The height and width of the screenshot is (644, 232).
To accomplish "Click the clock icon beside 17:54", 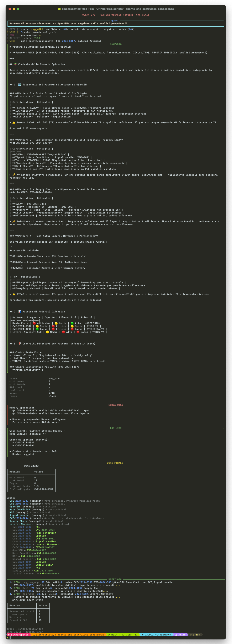I will tap(191, 635).
